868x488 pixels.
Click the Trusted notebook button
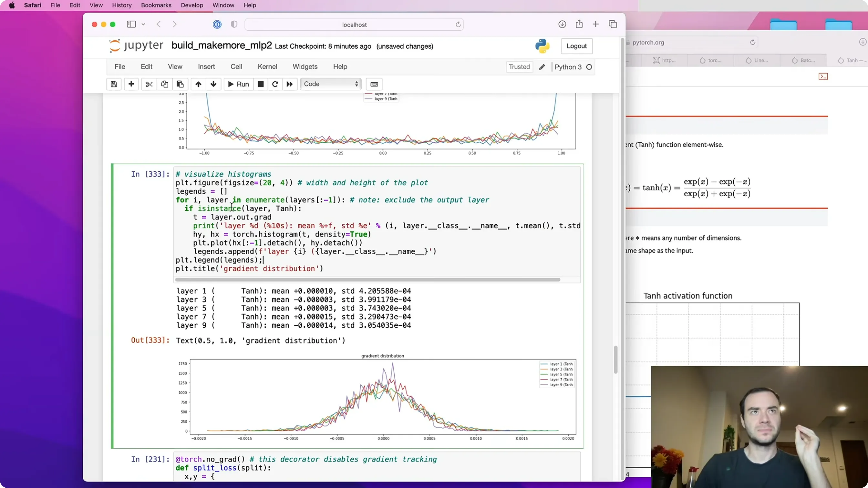tap(519, 67)
